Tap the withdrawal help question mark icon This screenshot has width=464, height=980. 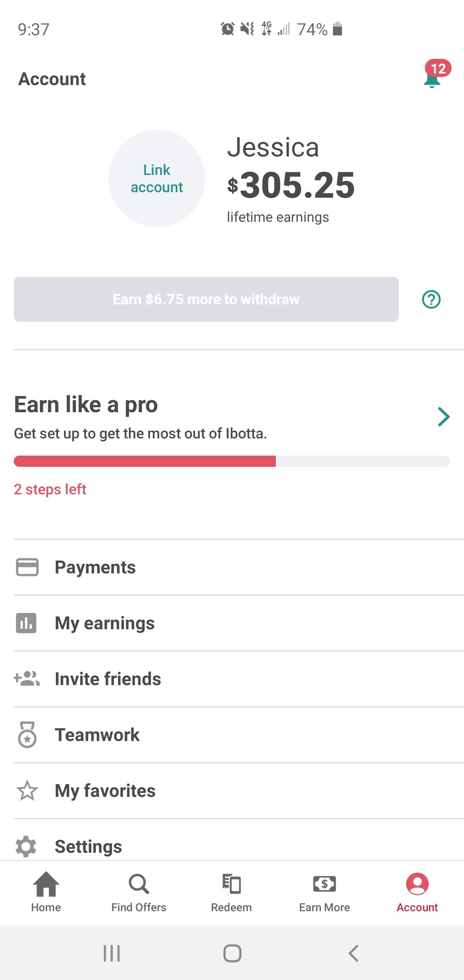pyautogui.click(x=431, y=300)
